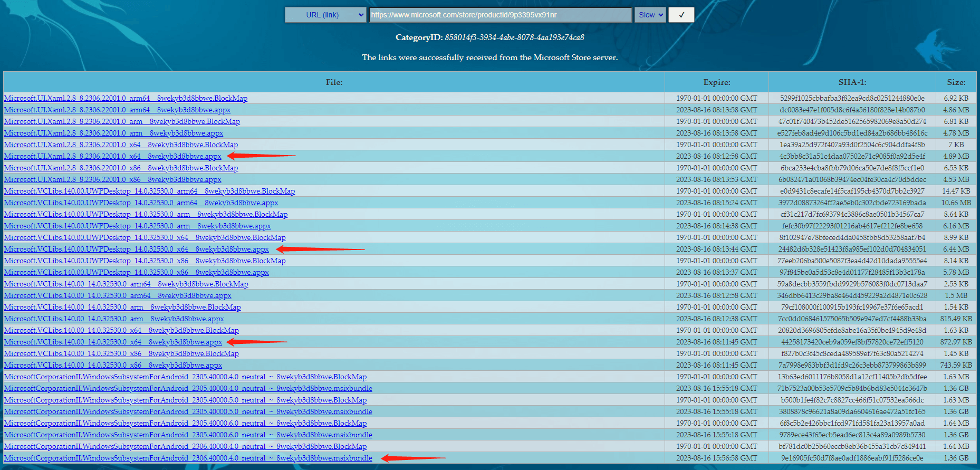980x470 pixels.
Task: Click the checkmark submit button
Action: [681, 15]
